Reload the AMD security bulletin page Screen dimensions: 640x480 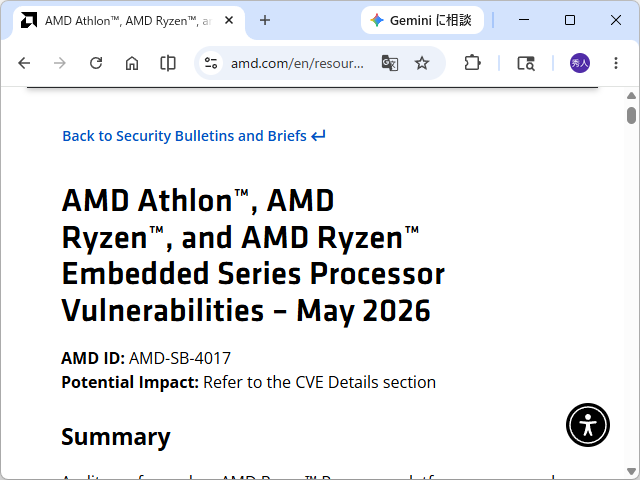96,63
